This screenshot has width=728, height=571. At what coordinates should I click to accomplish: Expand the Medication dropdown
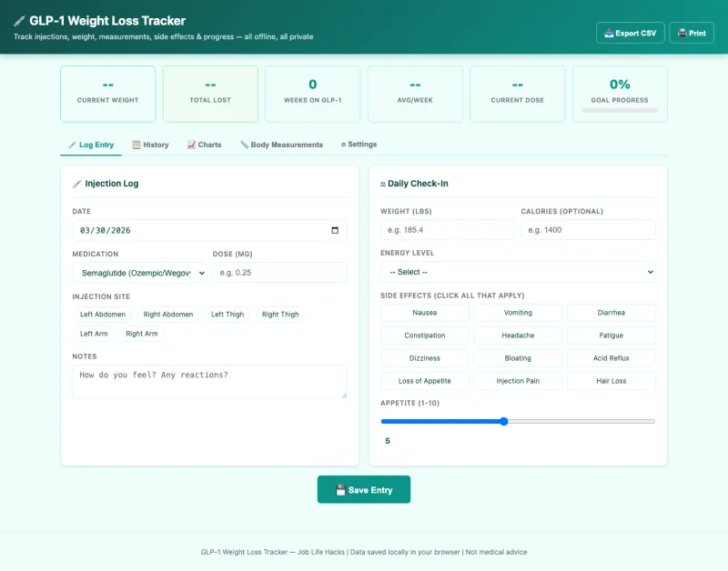coord(139,273)
